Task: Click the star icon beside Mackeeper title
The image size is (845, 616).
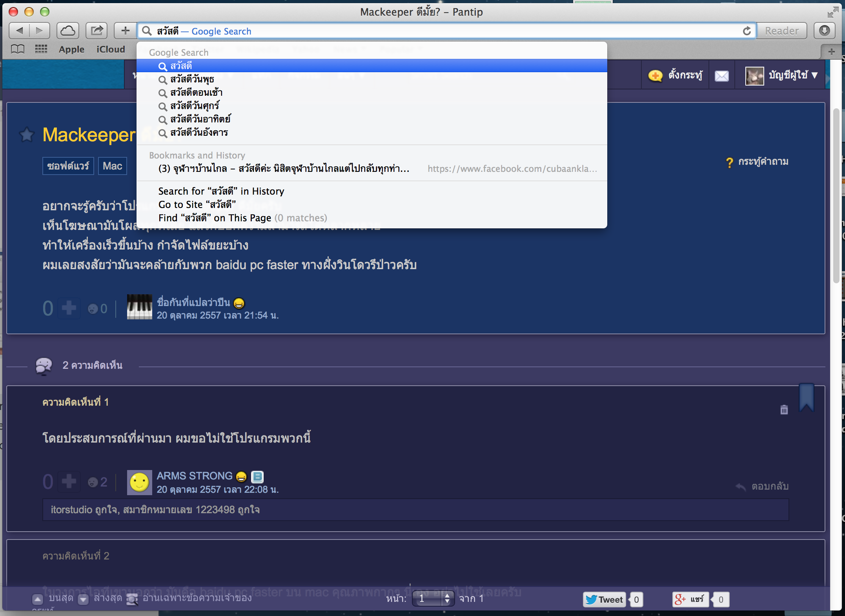Action: (x=27, y=135)
